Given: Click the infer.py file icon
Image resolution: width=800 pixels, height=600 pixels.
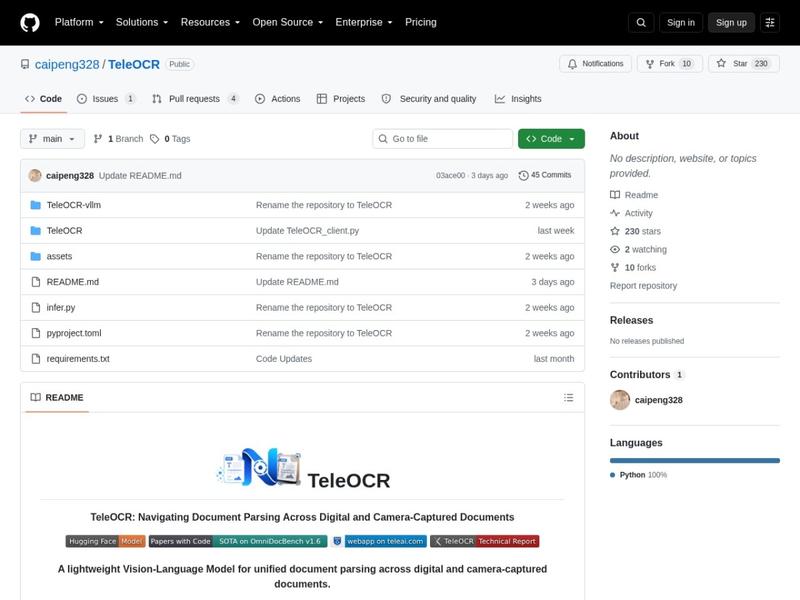Looking at the screenshot, I should [35, 308].
